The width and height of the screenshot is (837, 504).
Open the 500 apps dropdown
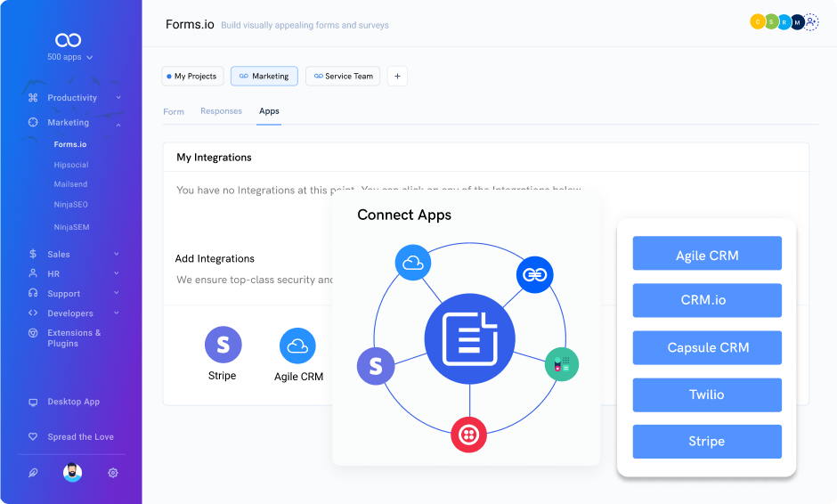69,57
